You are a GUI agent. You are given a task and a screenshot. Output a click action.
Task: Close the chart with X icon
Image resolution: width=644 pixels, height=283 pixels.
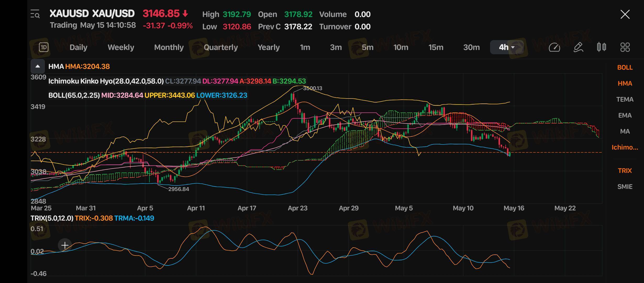click(x=625, y=14)
